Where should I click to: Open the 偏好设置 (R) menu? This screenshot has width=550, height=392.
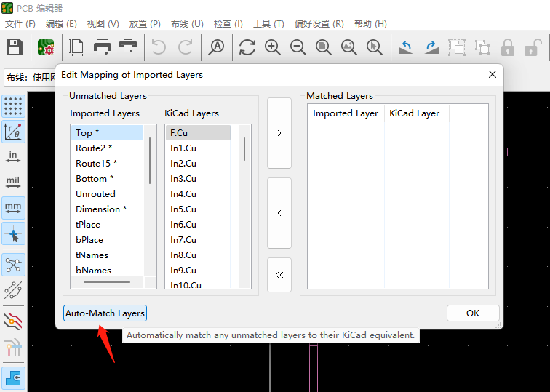(x=319, y=24)
